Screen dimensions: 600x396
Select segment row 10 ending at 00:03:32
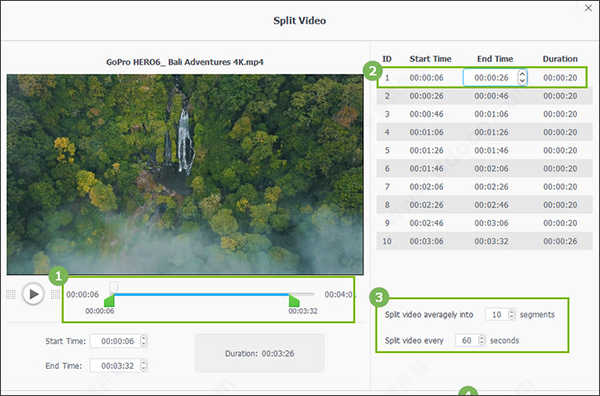point(484,241)
